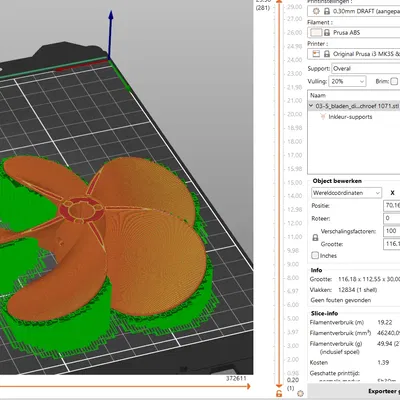The image size is (400, 400).
Task: Click the paint-on supports icon next to Inkleur-supports
Action: click(x=322, y=117)
